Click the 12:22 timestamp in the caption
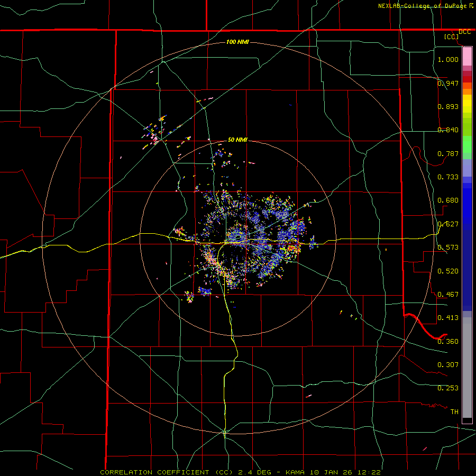The height and width of the screenshot is (476, 476). click(369, 472)
